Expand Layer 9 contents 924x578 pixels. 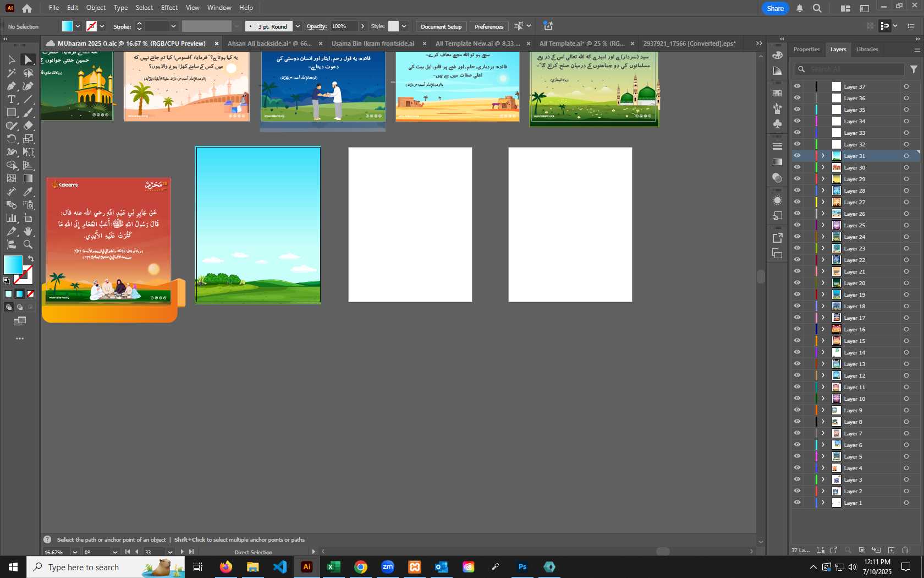pos(823,410)
